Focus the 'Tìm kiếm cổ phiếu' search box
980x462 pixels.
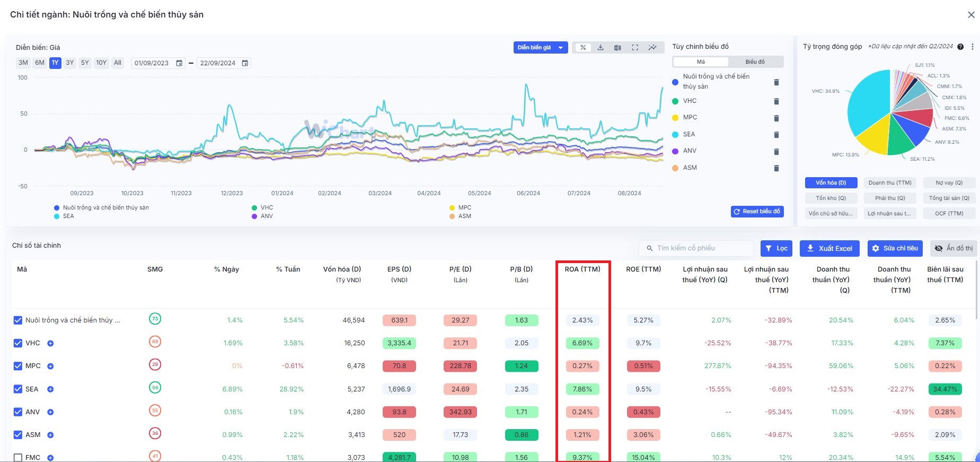(x=696, y=248)
